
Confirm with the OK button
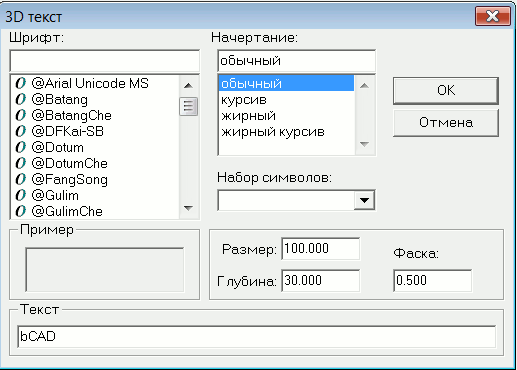click(446, 91)
